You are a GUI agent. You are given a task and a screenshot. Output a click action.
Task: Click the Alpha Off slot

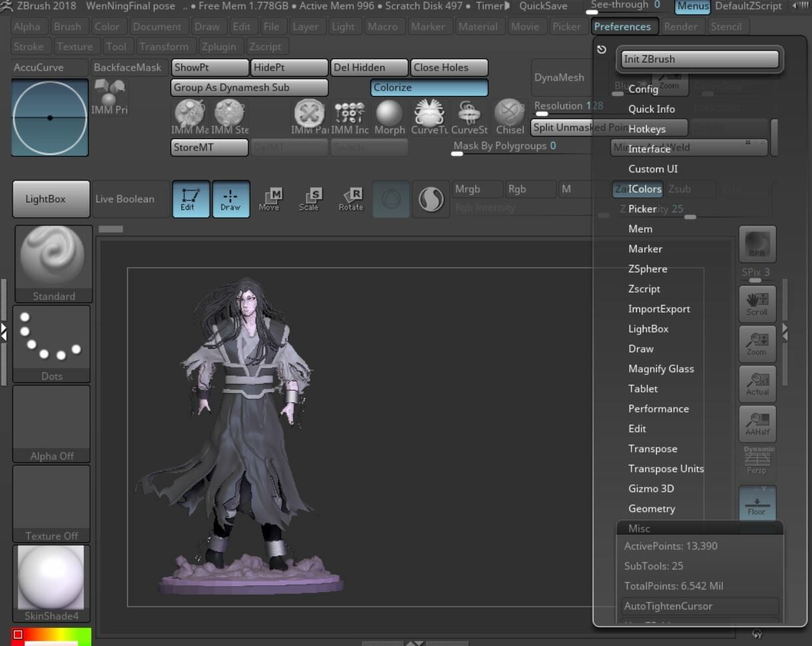pyautogui.click(x=52, y=423)
